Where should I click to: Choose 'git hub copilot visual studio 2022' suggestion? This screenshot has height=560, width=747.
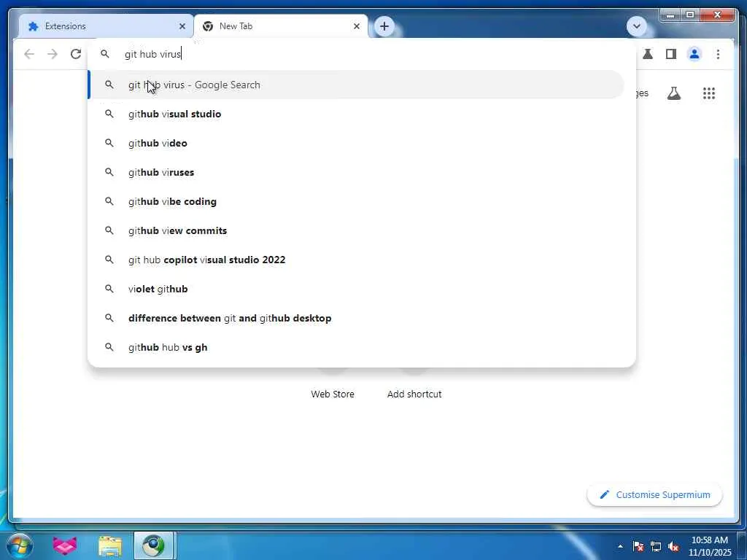[x=356, y=260]
